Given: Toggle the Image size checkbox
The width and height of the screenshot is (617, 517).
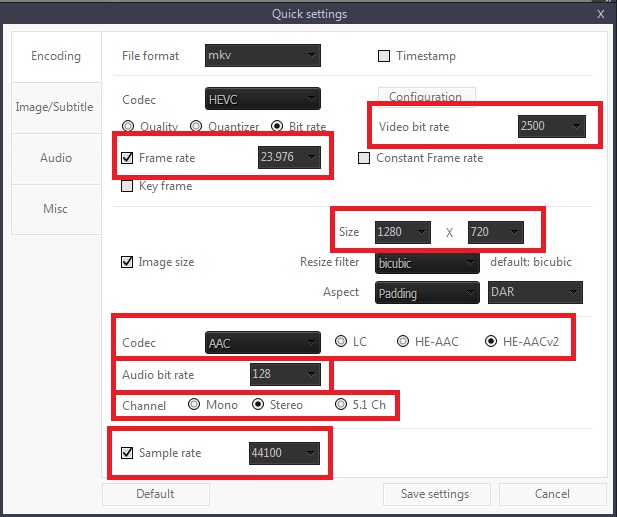Looking at the screenshot, I should click(x=127, y=262).
